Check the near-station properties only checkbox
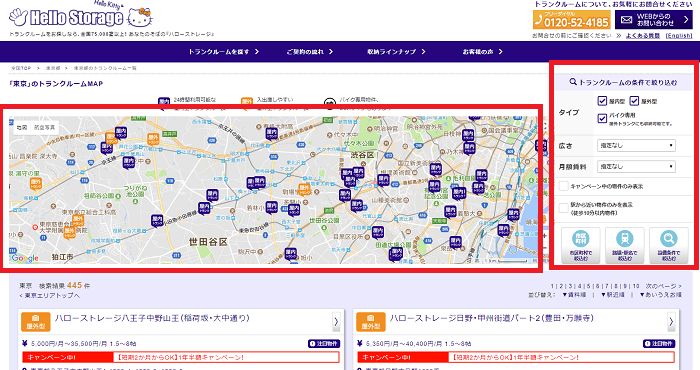700x370 pixels. (x=564, y=208)
